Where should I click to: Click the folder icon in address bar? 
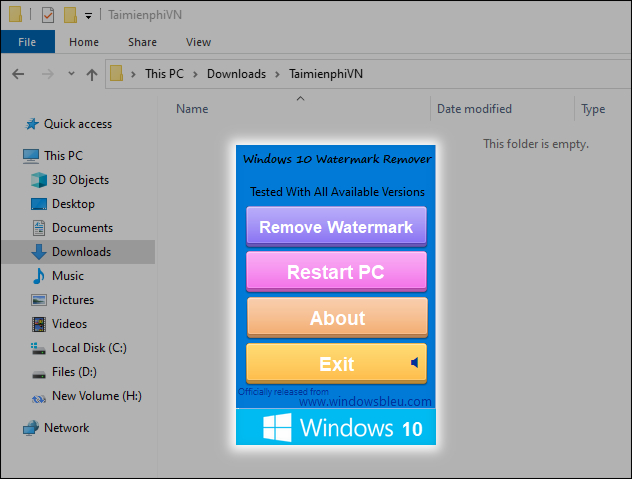point(116,73)
